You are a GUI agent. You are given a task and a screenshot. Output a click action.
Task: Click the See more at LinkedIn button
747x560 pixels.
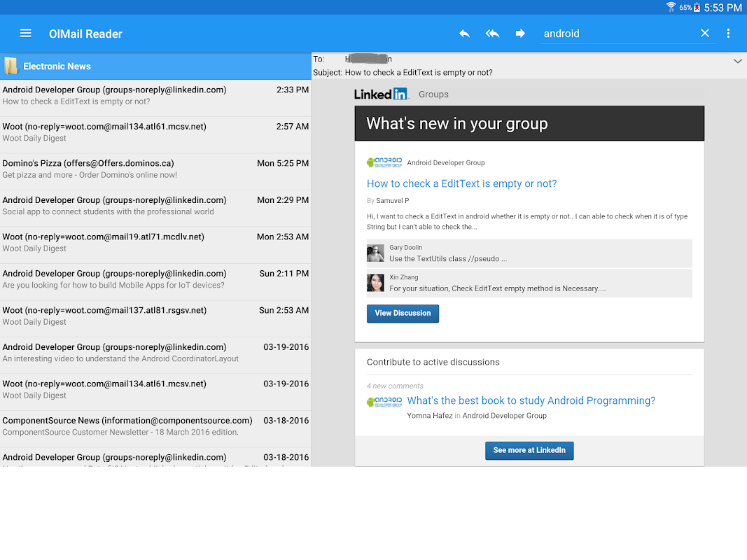[529, 451]
